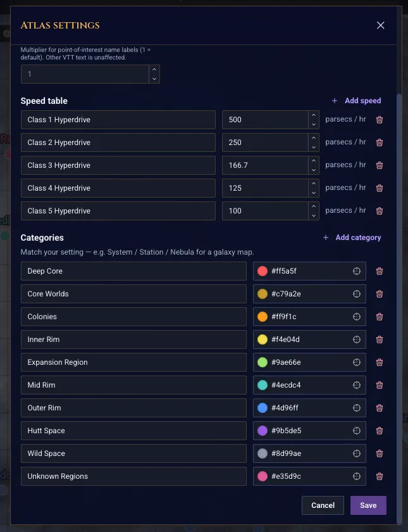Trash the Class 5 Hyperdrive speed row
Viewport: 408px width, 532px height.
coord(380,211)
